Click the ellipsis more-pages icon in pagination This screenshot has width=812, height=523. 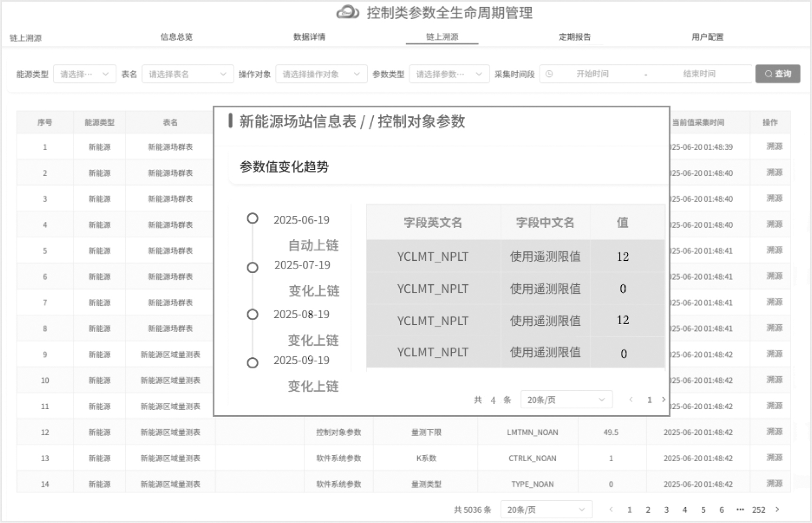pyautogui.click(x=740, y=509)
